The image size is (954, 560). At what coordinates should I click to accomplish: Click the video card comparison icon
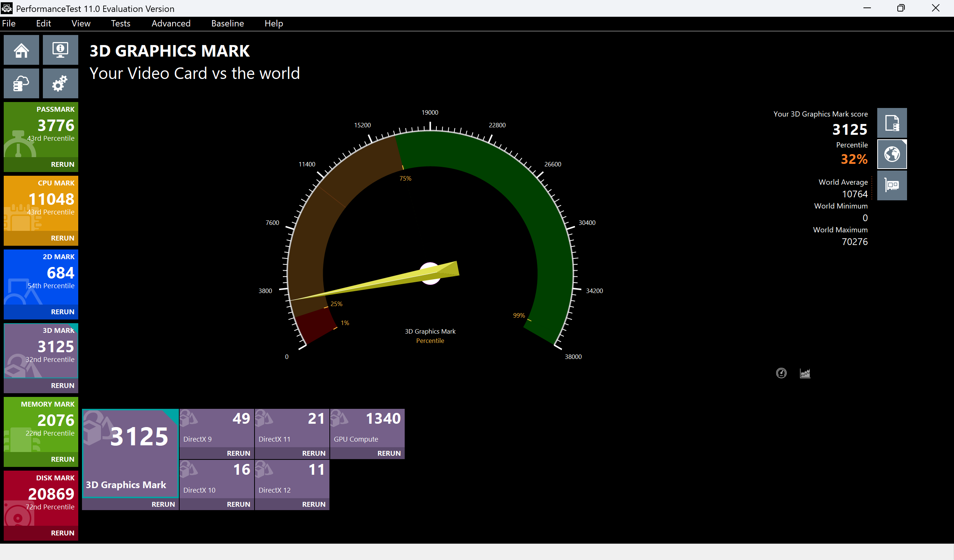point(891,185)
